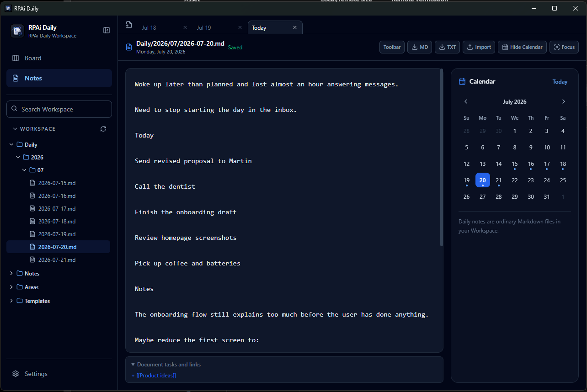Viewport: 587px width, 392px height.
Task: Collapse the sidebar panel icon
Action: (107, 30)
